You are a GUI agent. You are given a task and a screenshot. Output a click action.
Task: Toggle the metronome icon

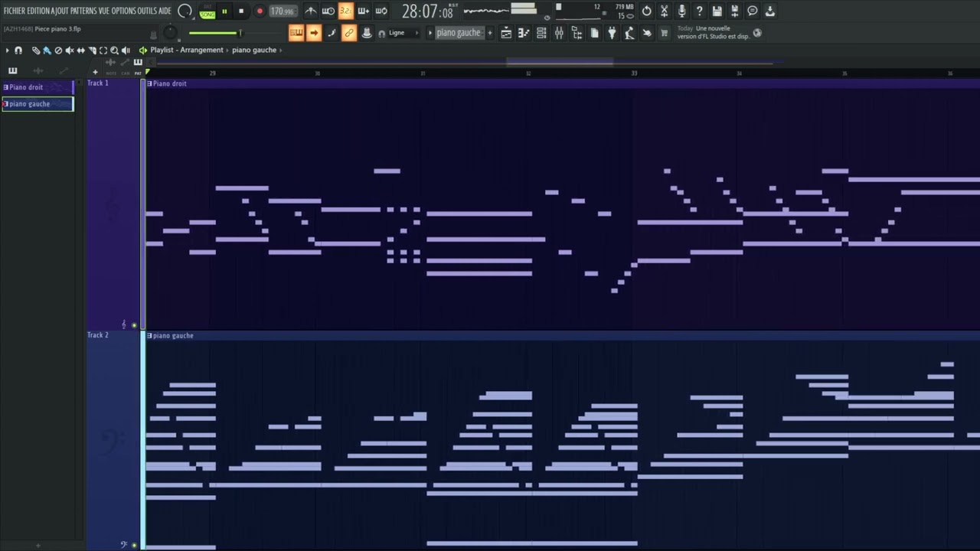coord(311,11)
